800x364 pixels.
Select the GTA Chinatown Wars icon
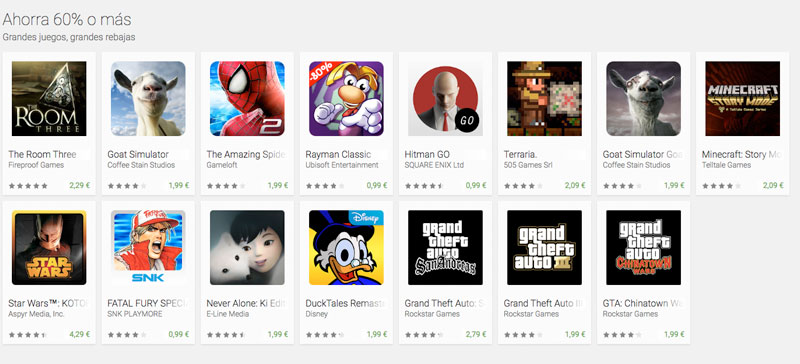pyautogui.click(x=643, y=248)
